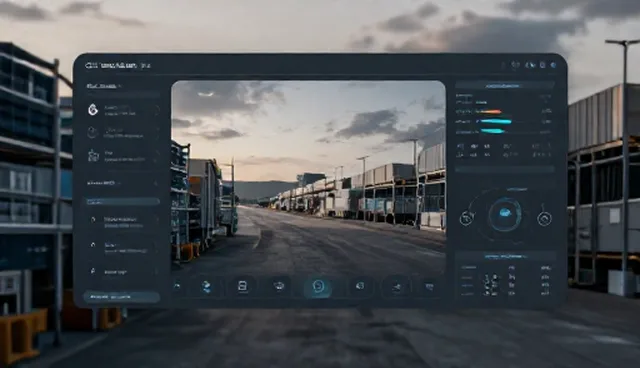
Task: Click the glowing central dial control
Action: [x=505, y=214]
